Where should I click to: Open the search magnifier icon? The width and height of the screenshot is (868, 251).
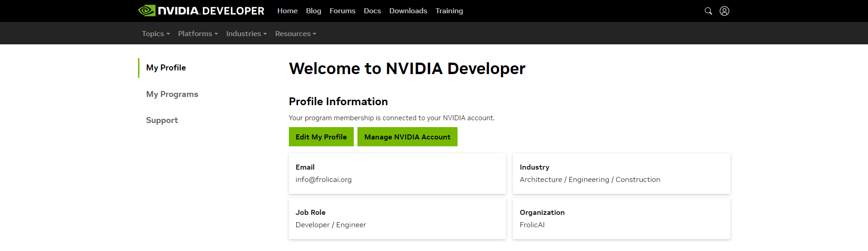tap(708, 11)
